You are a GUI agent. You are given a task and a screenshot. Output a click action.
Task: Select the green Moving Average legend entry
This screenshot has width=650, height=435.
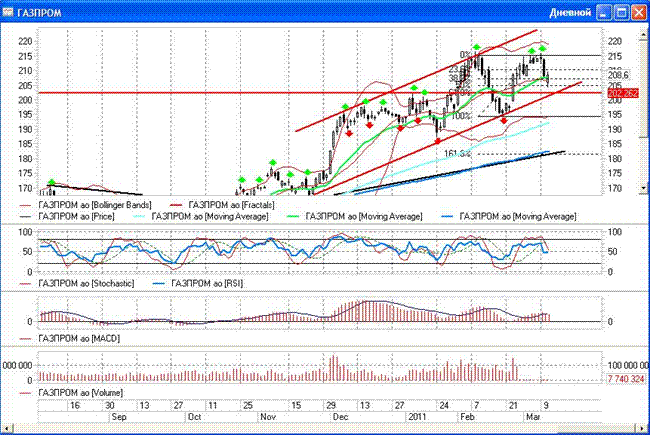pos(354,216)
